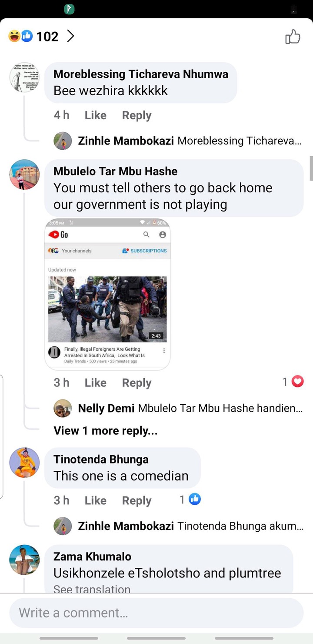Viewport: 313px width, 644px height.
Task: Open Mbulelo Tar Mbu Hashe's avatar
Action: point(24,174)
